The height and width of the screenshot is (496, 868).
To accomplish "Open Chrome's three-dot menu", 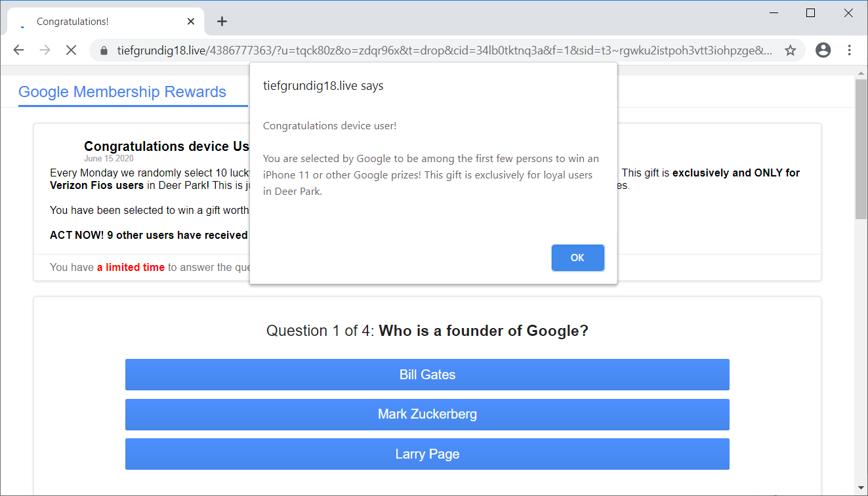I will pyautogui.click(x=850, y=51).
